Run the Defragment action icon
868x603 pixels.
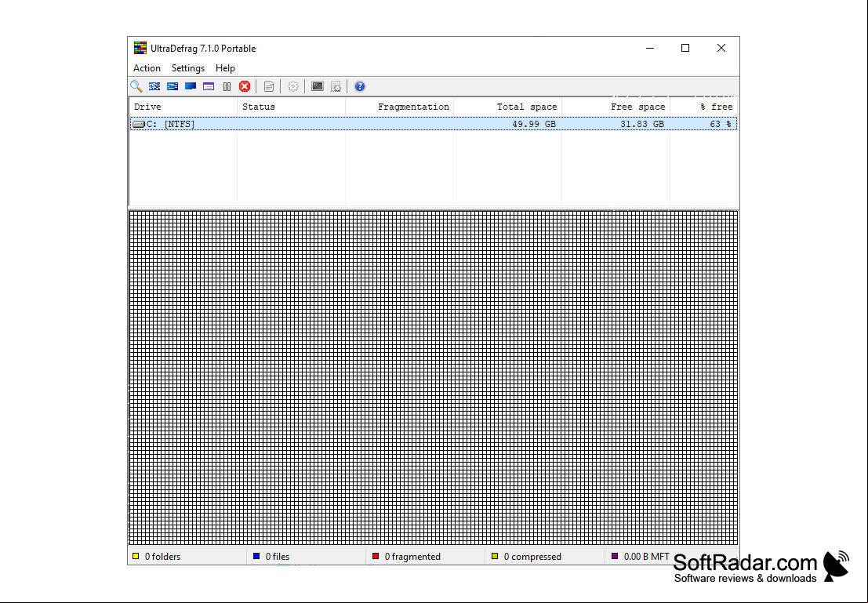point(154,86)
